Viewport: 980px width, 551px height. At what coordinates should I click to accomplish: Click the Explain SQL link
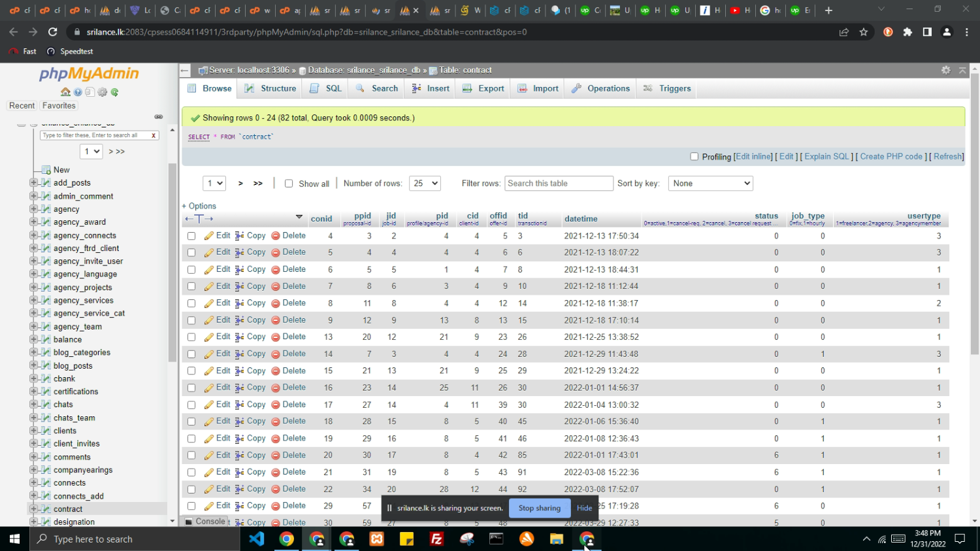826,157
